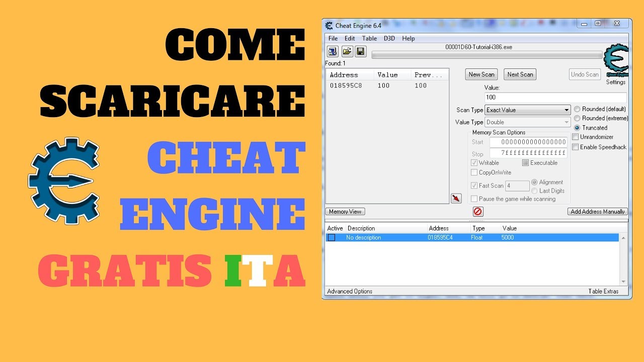The height and width of the screenshot is (362, 644).
Task: Click the Type column header in table
Action: [x=478, y=228]
